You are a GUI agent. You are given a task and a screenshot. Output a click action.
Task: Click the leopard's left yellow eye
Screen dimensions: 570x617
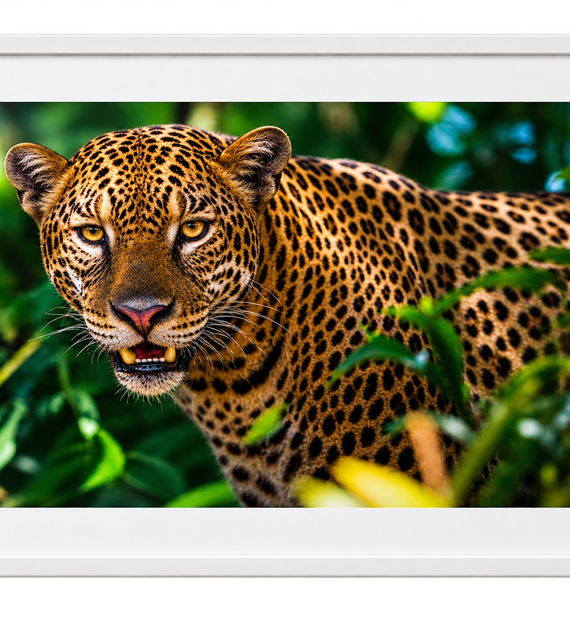(x=92, y=234)
